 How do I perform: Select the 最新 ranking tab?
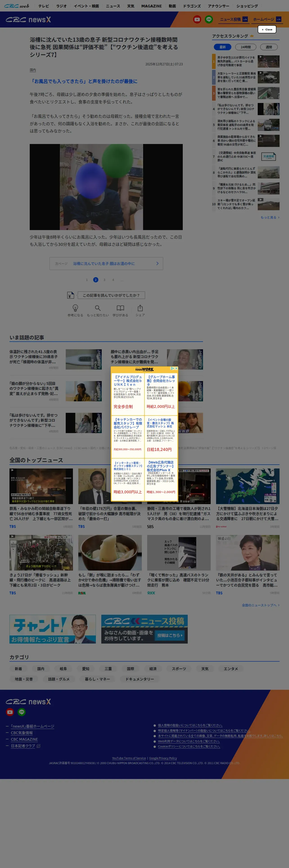tap(222, 47)
